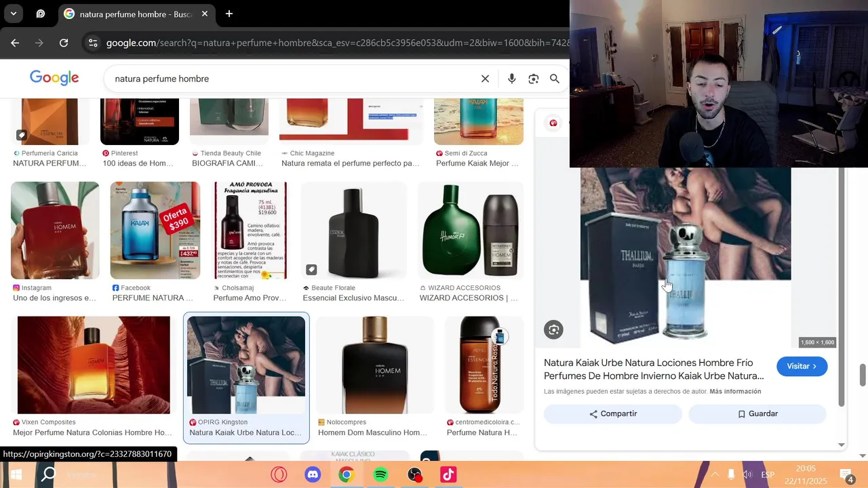Open the recording app taskbar icon with red dot
Image resolution: width=868 pixels, height=488 pixels.
(x=414, y=474)
